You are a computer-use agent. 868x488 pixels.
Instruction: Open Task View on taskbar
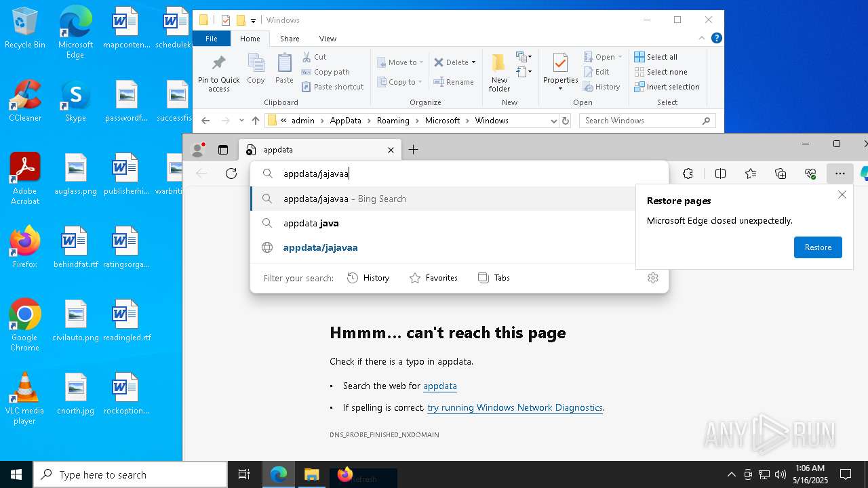(244, 474)
